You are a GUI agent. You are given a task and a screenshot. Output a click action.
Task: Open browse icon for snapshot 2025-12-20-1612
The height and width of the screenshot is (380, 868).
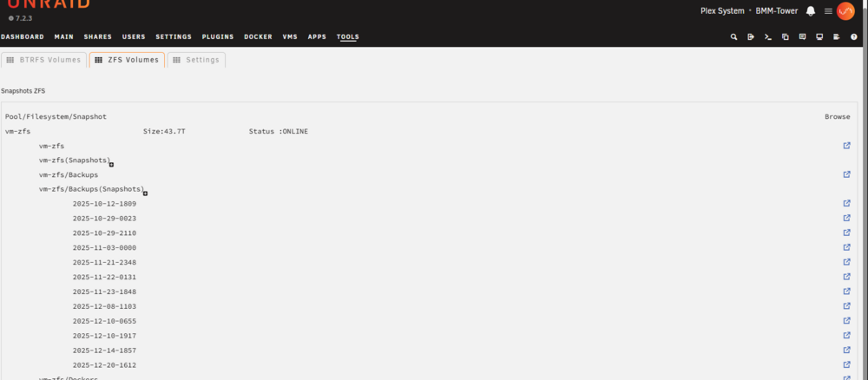(x=846, y=364)
